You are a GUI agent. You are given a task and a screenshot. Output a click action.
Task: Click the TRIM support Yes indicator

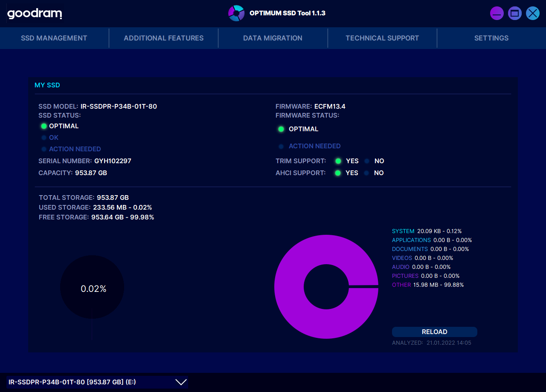click(338, 161)
